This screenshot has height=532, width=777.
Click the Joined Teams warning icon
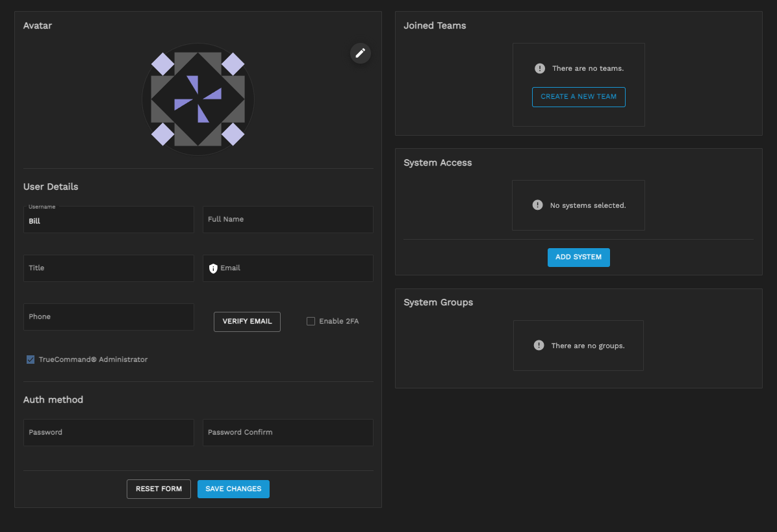[x=540, y=68]
